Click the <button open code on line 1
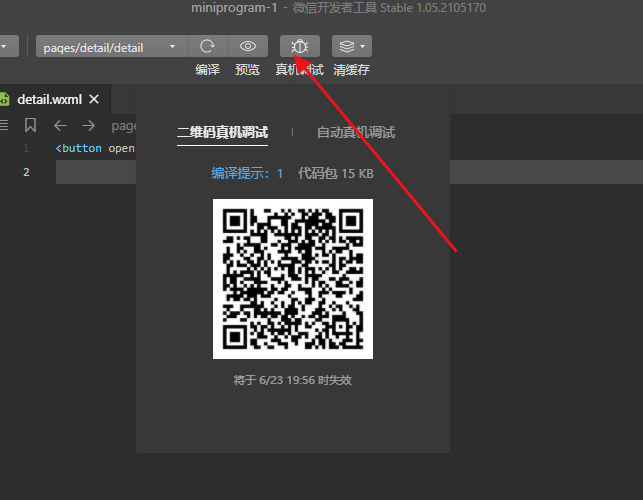The image size is (643, 500). click(x=95, y=148)
